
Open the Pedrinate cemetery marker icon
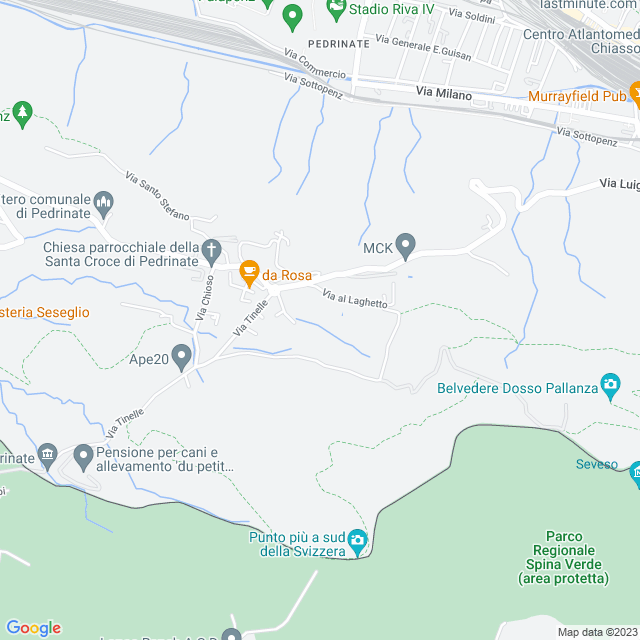click(x=104, y=204)
